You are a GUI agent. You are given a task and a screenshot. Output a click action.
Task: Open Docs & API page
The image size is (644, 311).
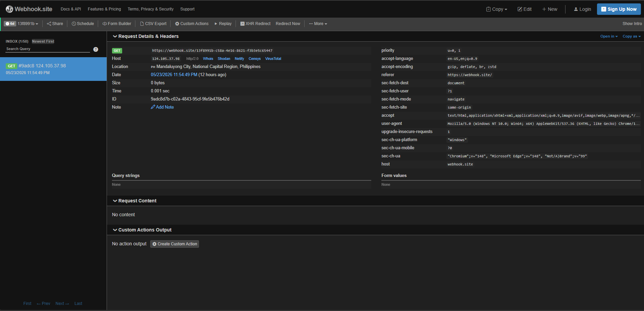point(71,9)
